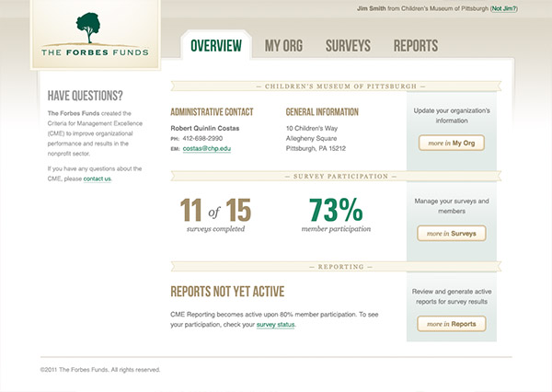
Task: Click the costas@chp.edu email link
Action: 207,149
